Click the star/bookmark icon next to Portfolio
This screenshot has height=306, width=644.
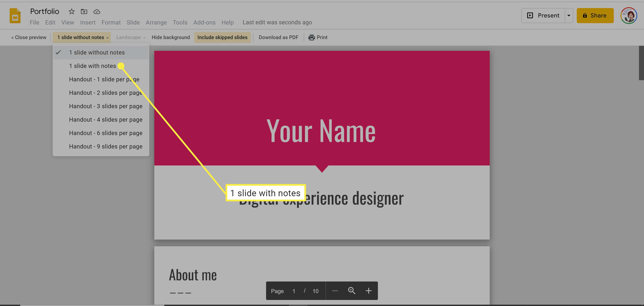pyautogui.click(x=71, y=11)
